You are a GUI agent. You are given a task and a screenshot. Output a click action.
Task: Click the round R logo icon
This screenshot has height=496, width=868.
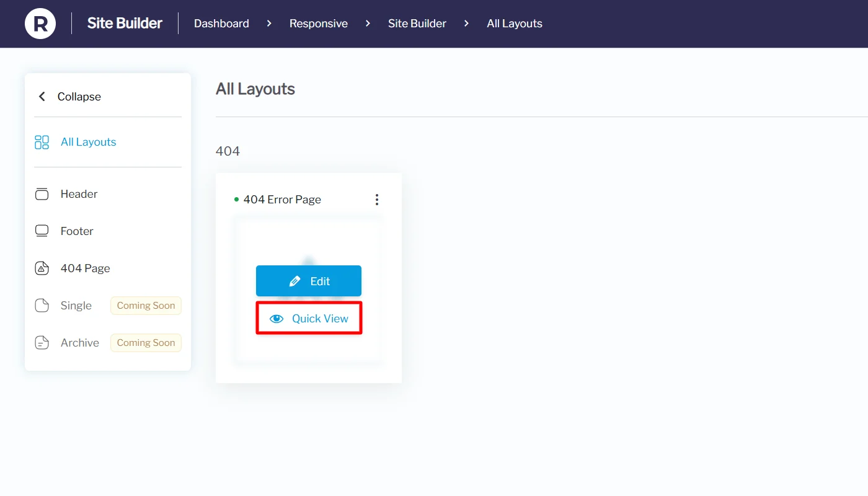click(40, 24)
